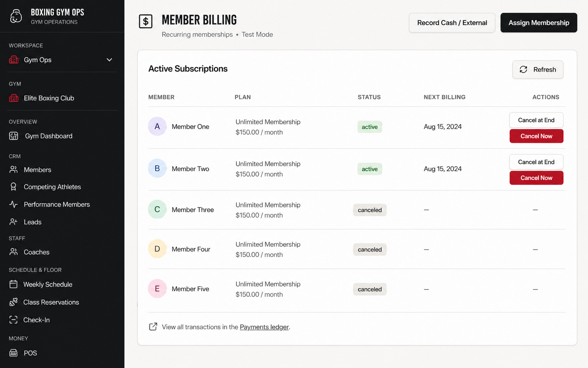Screen dimensions: 588x368
Task: Click the Member Five name
Action: pos(191,289)
